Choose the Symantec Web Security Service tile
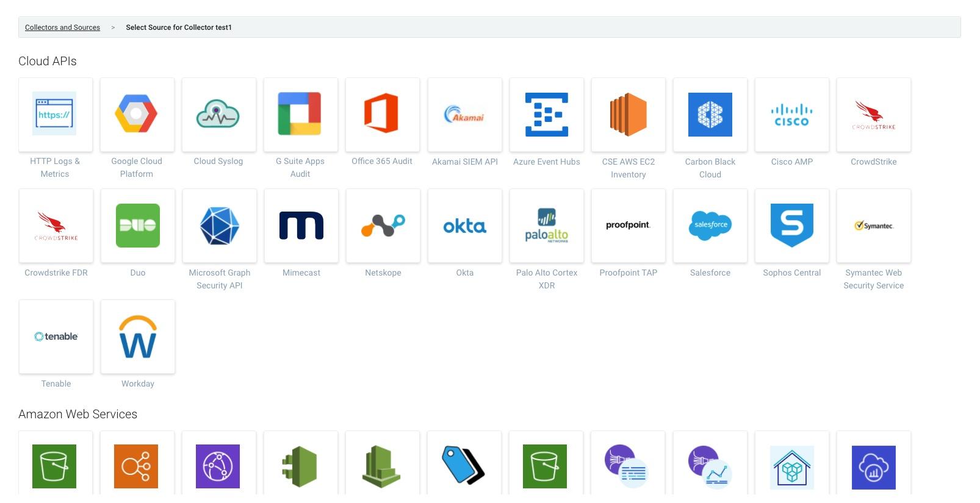 coord(874,226)
